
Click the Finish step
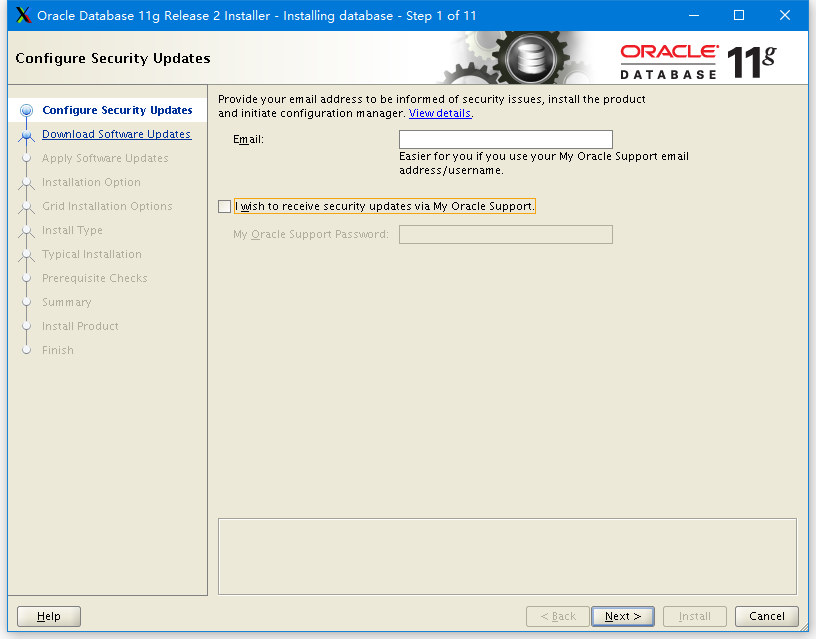pos(58,350)
